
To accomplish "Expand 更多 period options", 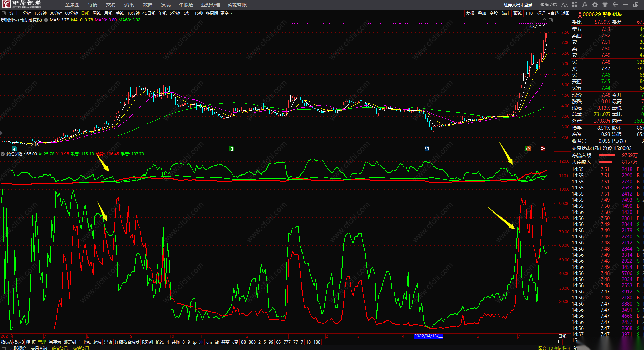I will [226, 13].
